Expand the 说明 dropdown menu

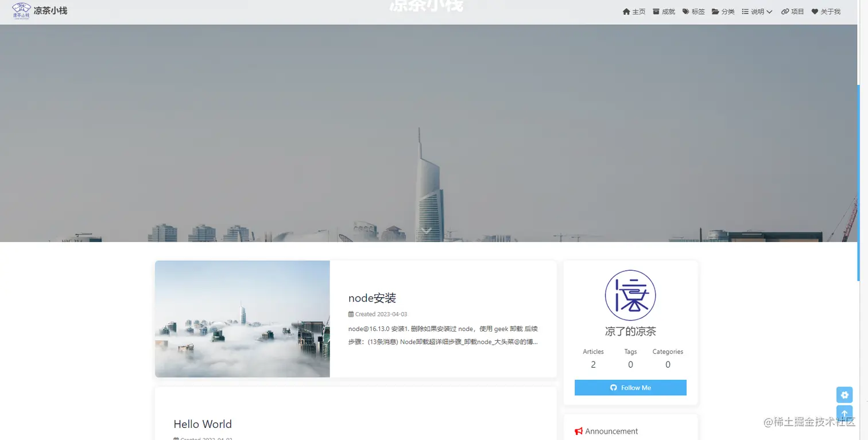(x=757, y=11)
